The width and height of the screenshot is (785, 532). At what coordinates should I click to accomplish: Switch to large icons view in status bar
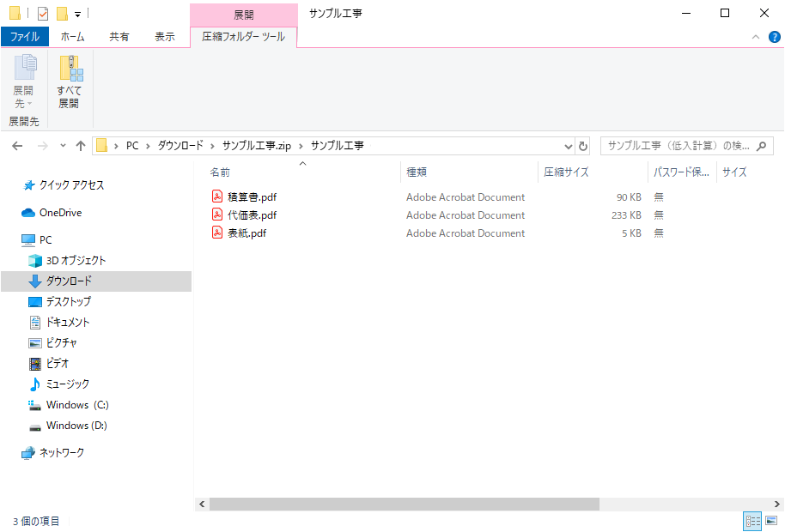click(x=770, y=521)
